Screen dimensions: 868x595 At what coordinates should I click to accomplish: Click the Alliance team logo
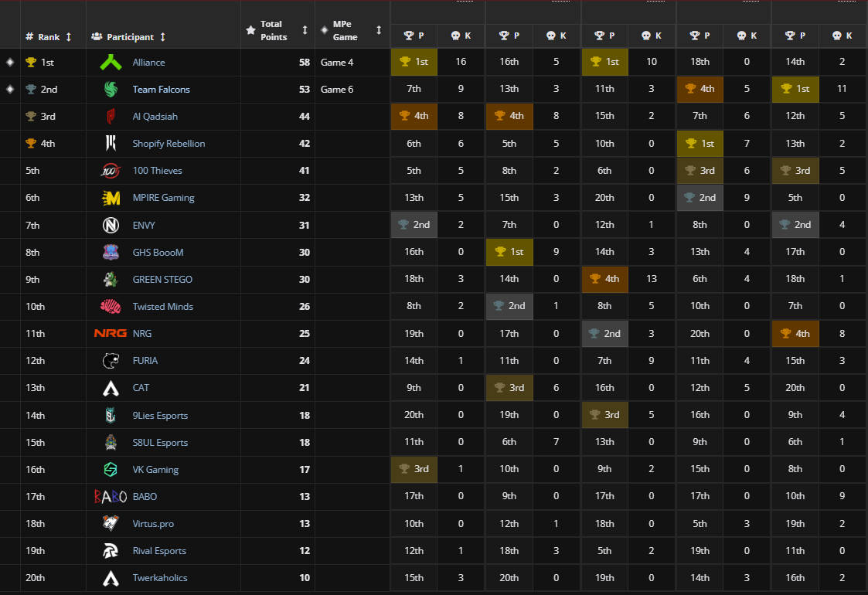(111, 62)
